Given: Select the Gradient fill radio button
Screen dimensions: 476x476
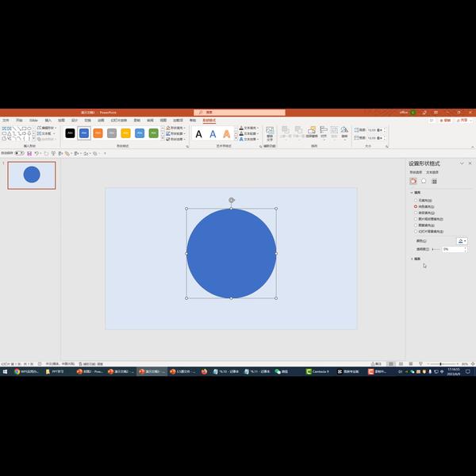Looking at the screenshot, I should (416, 213).
